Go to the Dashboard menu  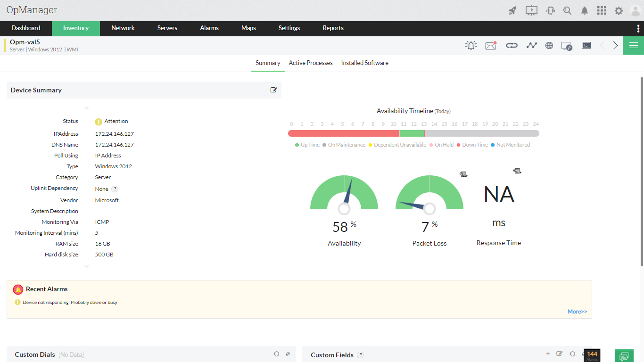click(x=26, y=28)
